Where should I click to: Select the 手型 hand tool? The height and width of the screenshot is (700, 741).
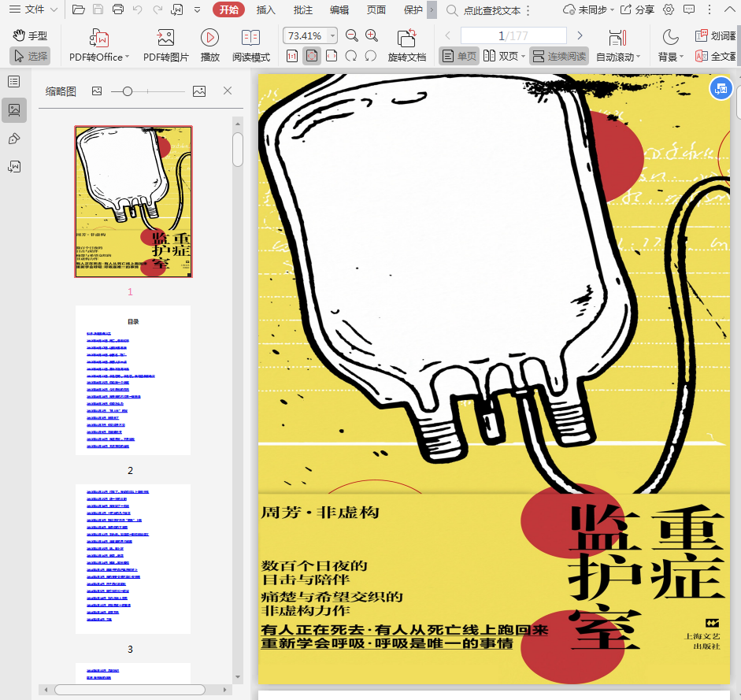pos(30,35)
